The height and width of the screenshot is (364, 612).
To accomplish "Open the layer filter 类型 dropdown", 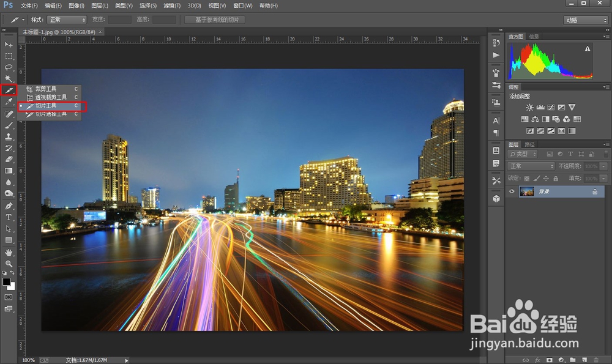I will 523,154.
